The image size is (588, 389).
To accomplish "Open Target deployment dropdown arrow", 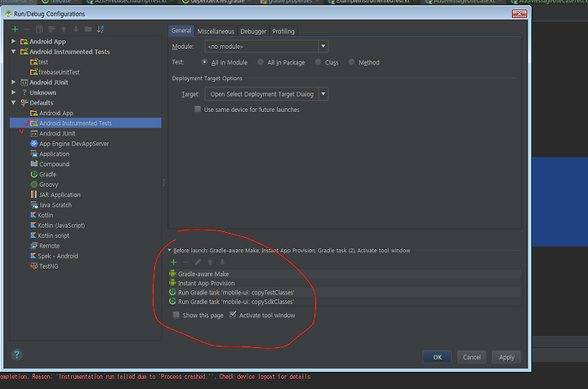I will pyautogui.click(x=323, y=94).
